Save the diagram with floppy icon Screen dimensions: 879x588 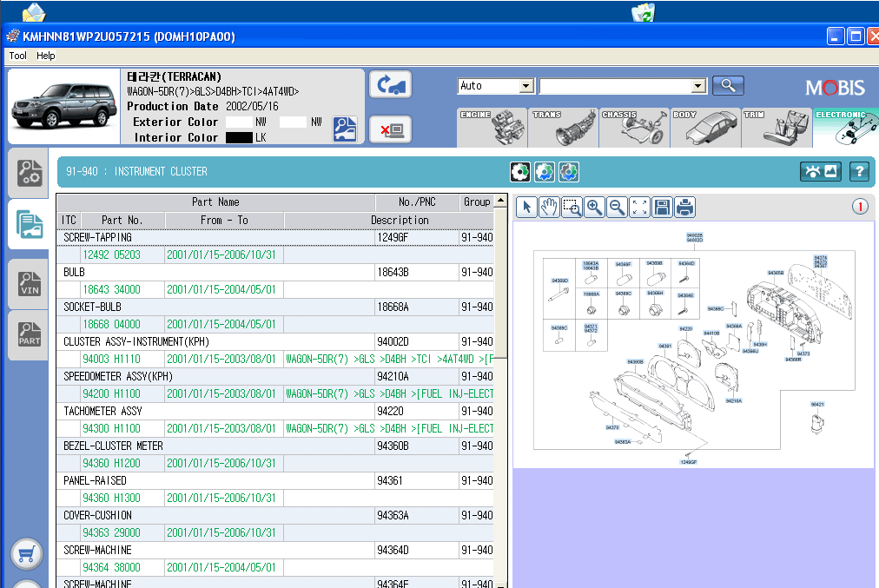(662, 207)
